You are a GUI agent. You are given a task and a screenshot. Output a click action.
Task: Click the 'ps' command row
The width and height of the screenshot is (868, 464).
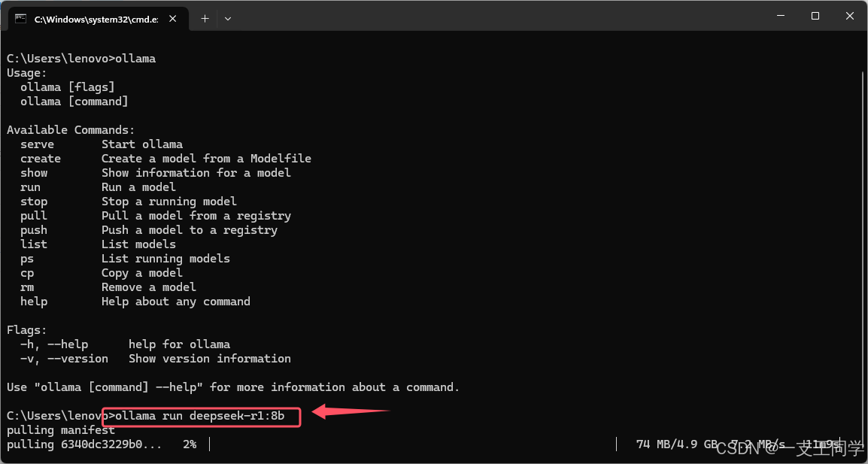pos(125,259)
